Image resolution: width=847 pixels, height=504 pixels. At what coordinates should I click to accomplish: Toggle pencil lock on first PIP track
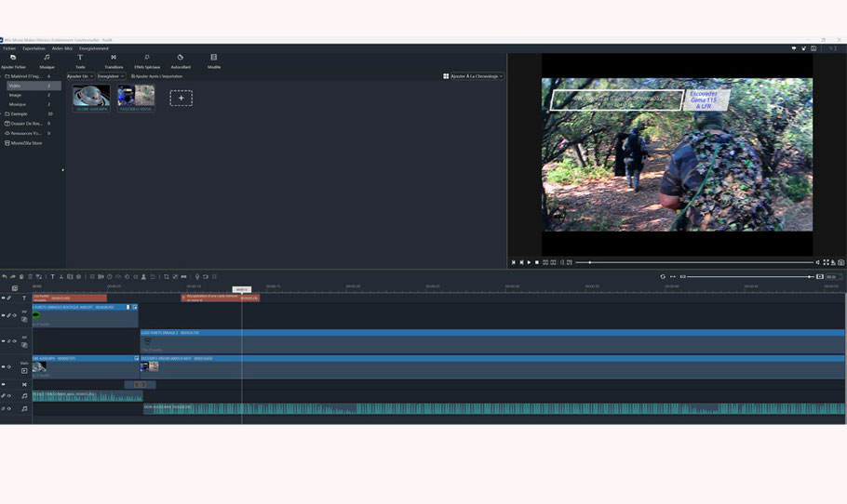(8, 315)
